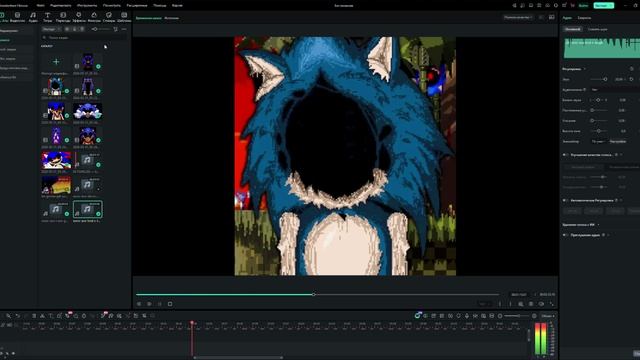
Task: Click the delete trash icon in timeline toolbar
Action: [34, 316]
